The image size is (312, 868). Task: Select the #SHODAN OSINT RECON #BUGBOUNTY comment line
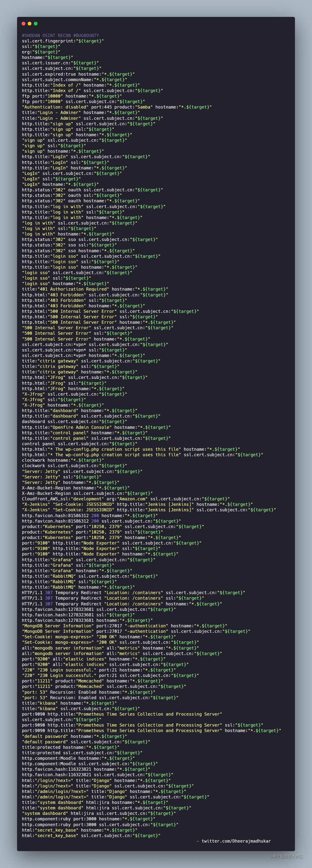point(60,35)
